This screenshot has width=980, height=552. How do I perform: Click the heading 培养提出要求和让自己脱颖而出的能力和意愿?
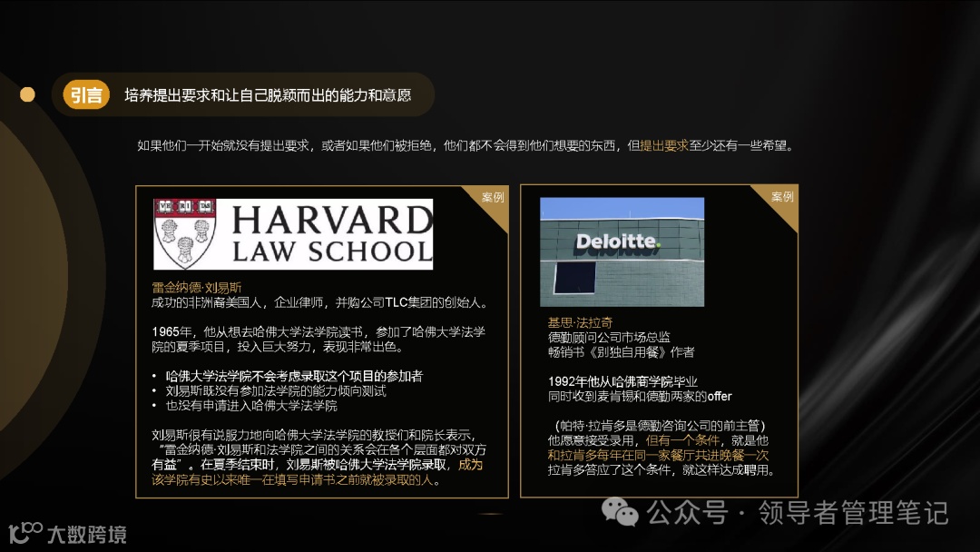coord(268,95)
